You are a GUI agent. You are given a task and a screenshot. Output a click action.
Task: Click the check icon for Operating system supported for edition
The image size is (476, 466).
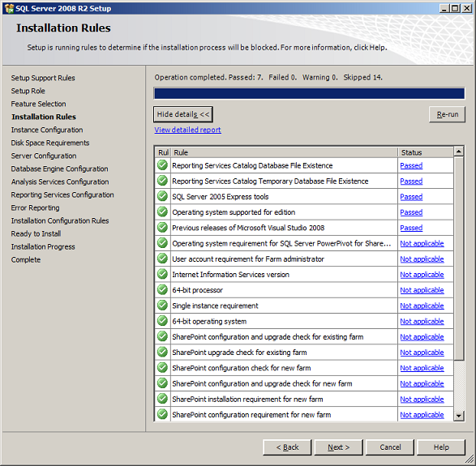click(162, 212)
